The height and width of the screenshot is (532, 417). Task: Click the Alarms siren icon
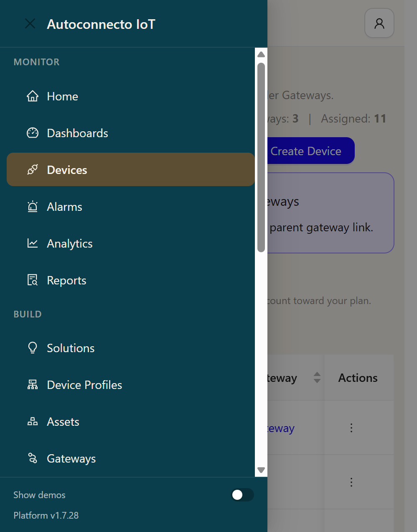(33, 207)
